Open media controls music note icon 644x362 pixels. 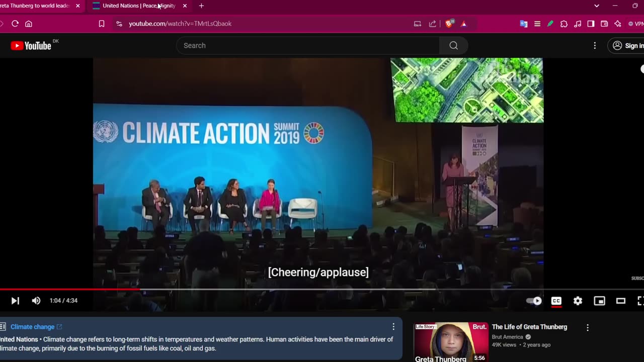(578, 24)
